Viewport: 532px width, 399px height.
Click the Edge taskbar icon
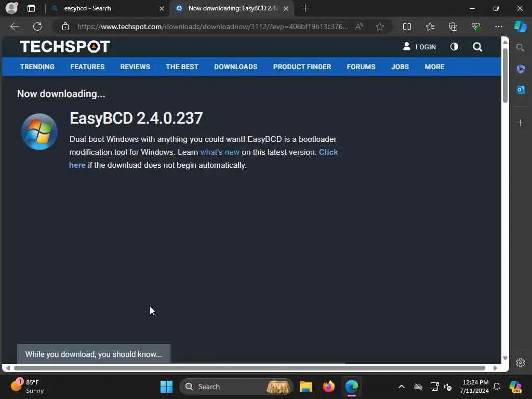(x=352, y=387)
